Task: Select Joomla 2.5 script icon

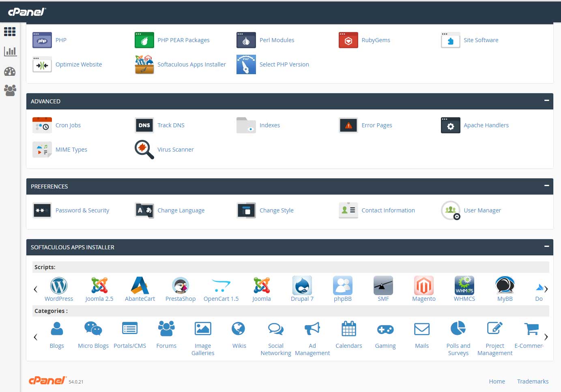Action: [99, 286]
